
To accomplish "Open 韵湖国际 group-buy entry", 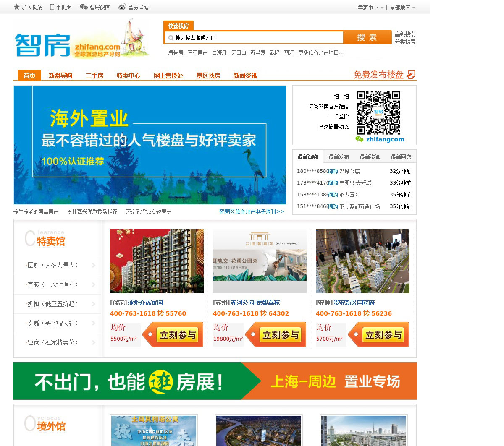I will (349, 195).
